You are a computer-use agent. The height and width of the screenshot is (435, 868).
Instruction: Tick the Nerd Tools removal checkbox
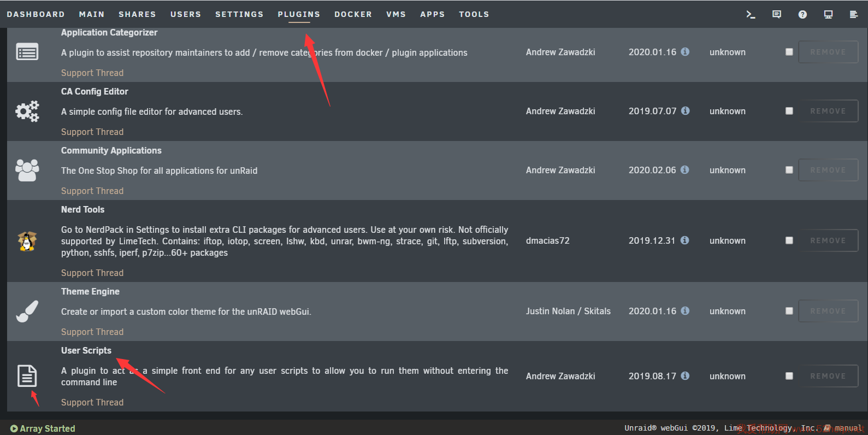pos(789,240)
